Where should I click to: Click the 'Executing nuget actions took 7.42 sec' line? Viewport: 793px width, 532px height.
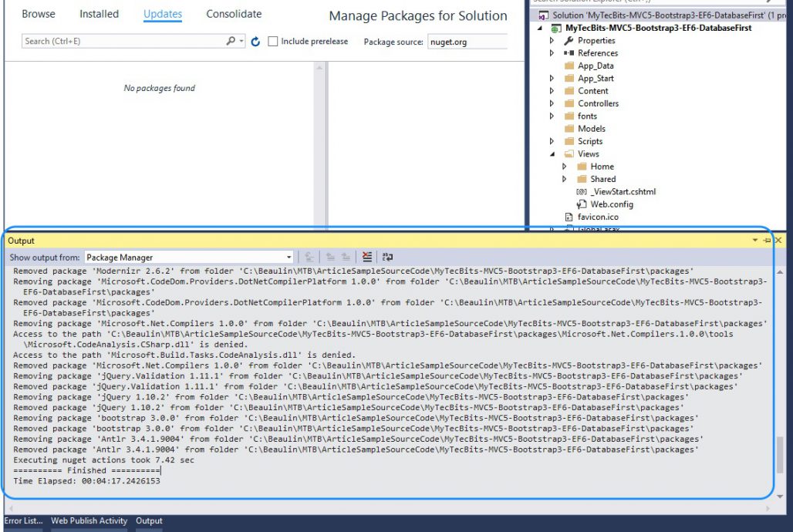(103, 460)
